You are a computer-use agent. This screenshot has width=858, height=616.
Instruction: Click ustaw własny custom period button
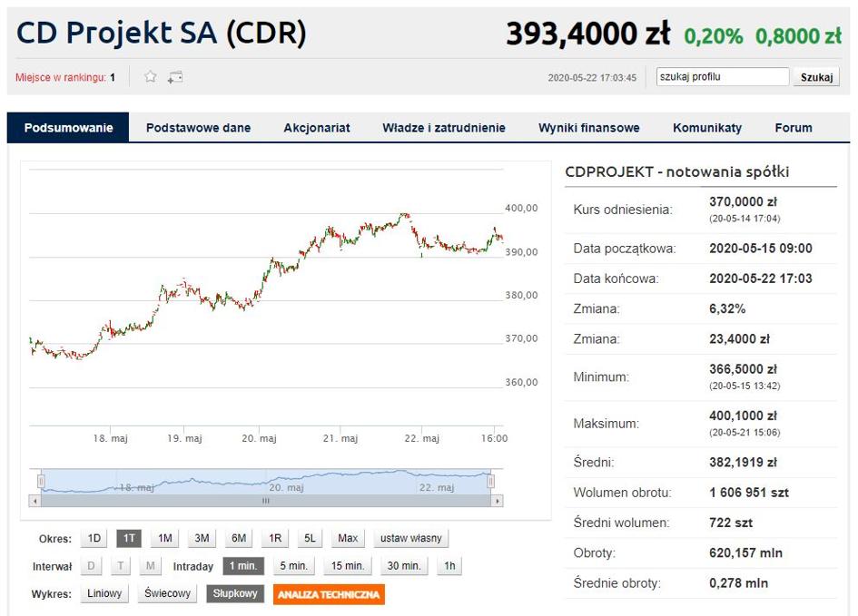pyautogui.click(x=411, y=538)
